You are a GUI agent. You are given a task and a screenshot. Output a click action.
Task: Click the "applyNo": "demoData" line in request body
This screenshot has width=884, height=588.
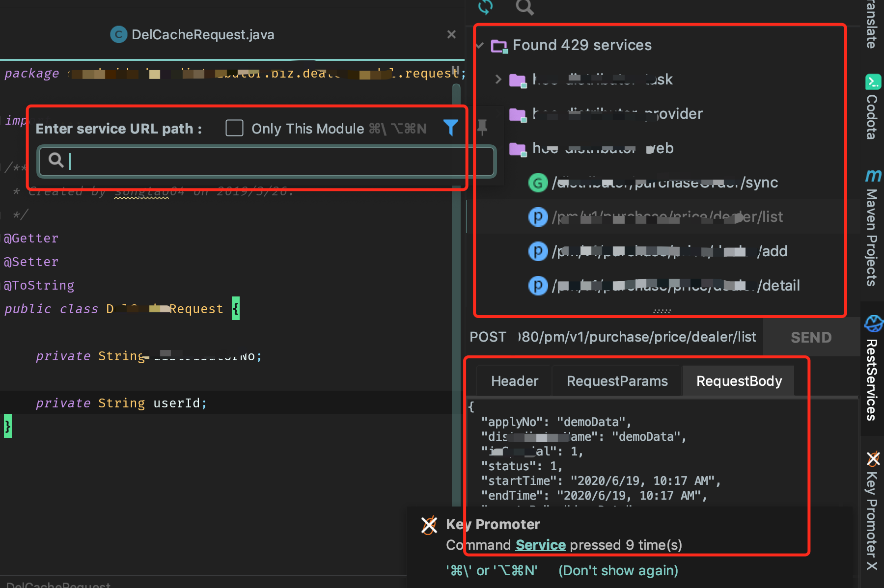556,422
